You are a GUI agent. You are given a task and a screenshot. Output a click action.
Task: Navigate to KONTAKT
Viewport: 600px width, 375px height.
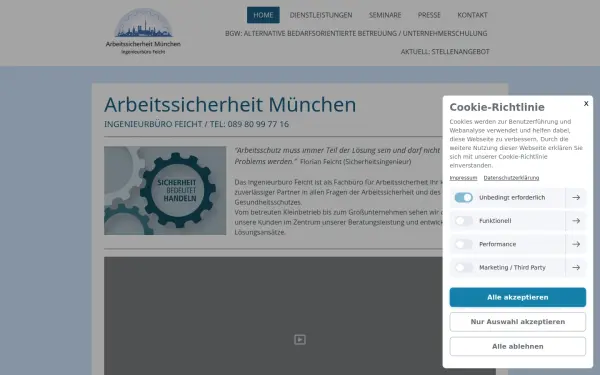(x=472, y=15)
